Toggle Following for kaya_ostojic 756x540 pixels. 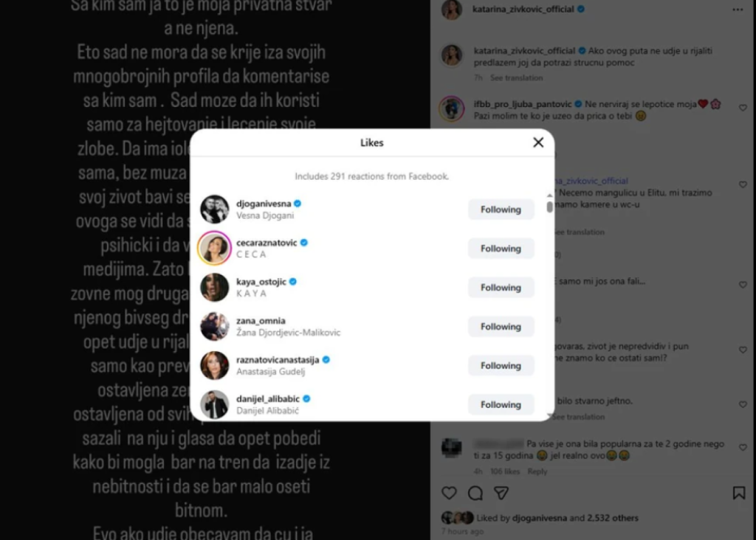tap(501, 288)
